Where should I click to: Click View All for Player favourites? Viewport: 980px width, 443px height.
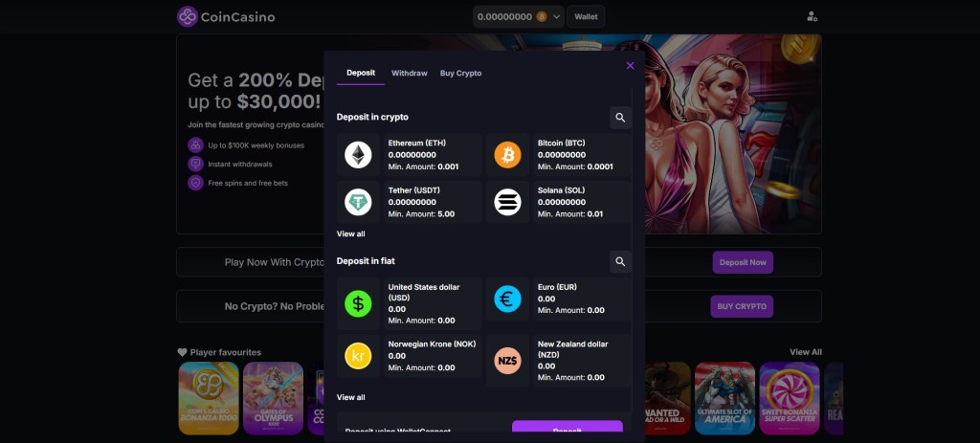[x=806, y=352]
